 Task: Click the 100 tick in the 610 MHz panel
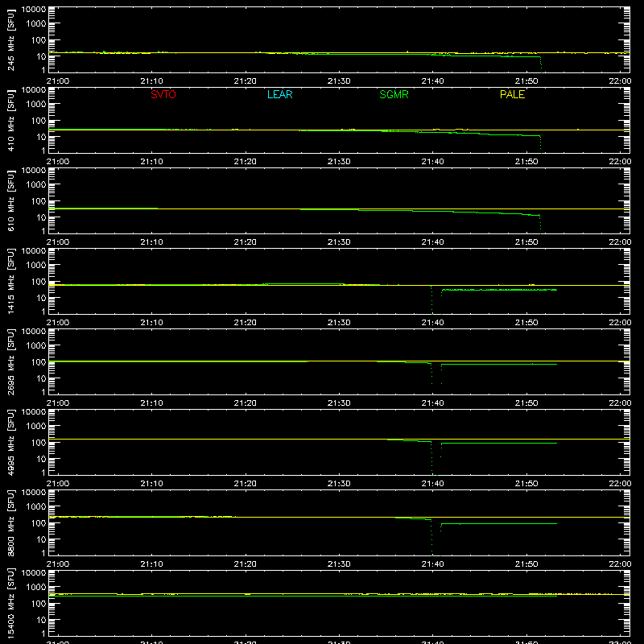pyautogui.click(x=39, y=200)
